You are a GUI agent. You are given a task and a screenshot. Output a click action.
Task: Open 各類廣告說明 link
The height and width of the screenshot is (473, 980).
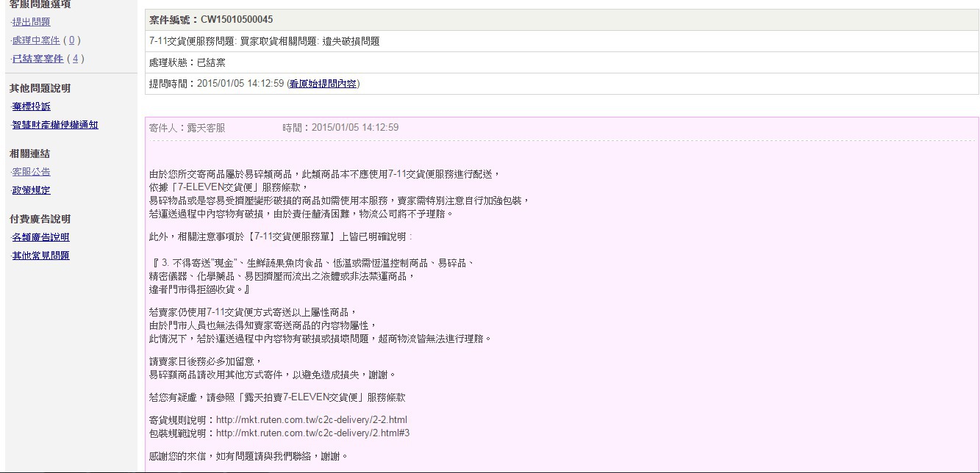tap(41, 237)
